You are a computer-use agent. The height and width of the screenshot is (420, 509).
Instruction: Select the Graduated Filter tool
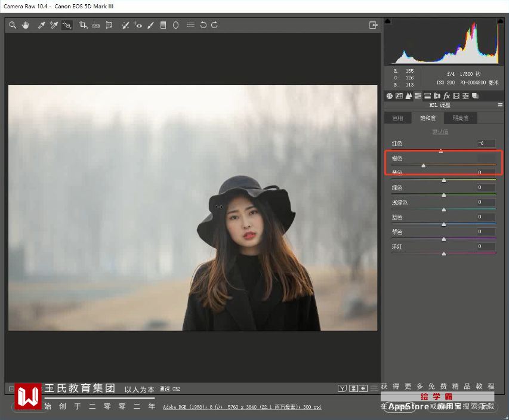pos(164,25)
